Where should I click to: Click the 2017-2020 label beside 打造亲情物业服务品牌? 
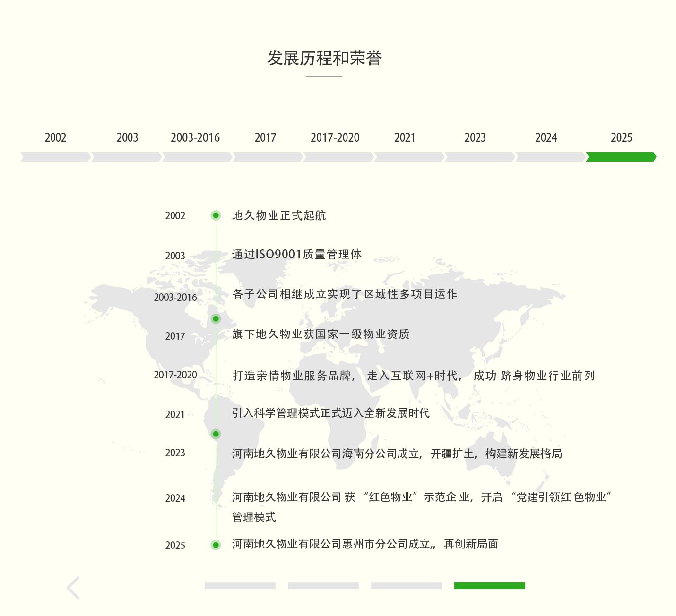point(175,375)
